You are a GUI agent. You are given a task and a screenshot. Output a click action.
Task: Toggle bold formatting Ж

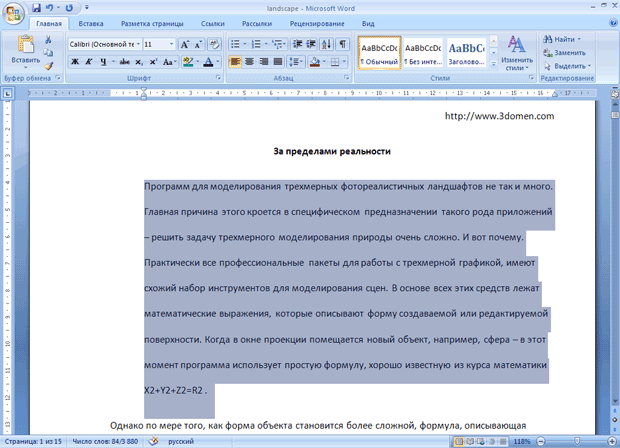tap(75, 62)
